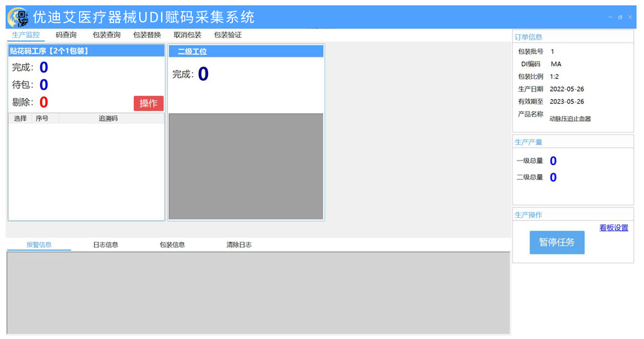Select the 包装替换 tab
644x339 pixels.
tap(147, 35)
